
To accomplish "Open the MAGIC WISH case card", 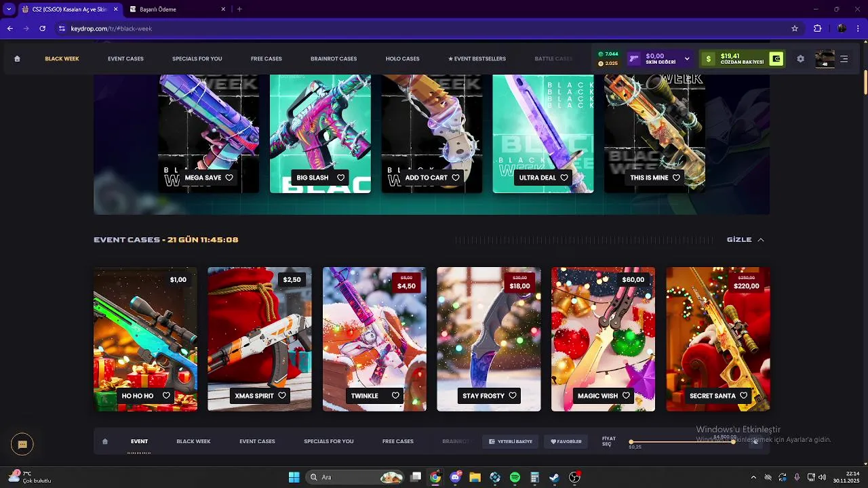I will tap(603, 339).
